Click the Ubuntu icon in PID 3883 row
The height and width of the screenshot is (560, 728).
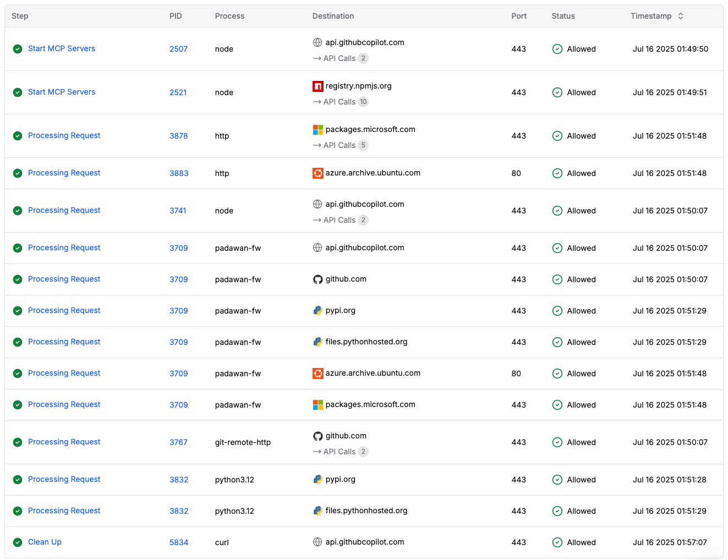pyautogui.click(x=318, y=173)
